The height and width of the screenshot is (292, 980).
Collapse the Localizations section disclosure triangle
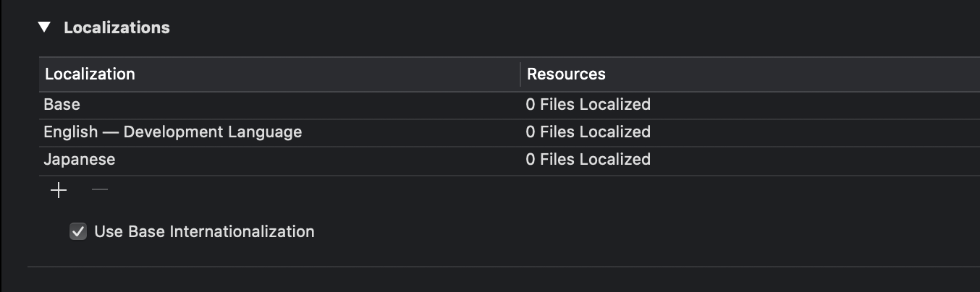click(x=45, y=27)
